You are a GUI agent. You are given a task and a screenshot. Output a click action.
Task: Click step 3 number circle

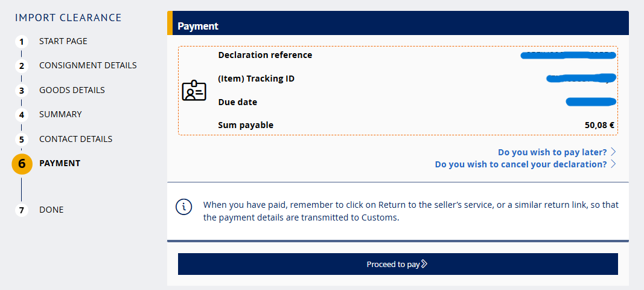coord(22,91)
